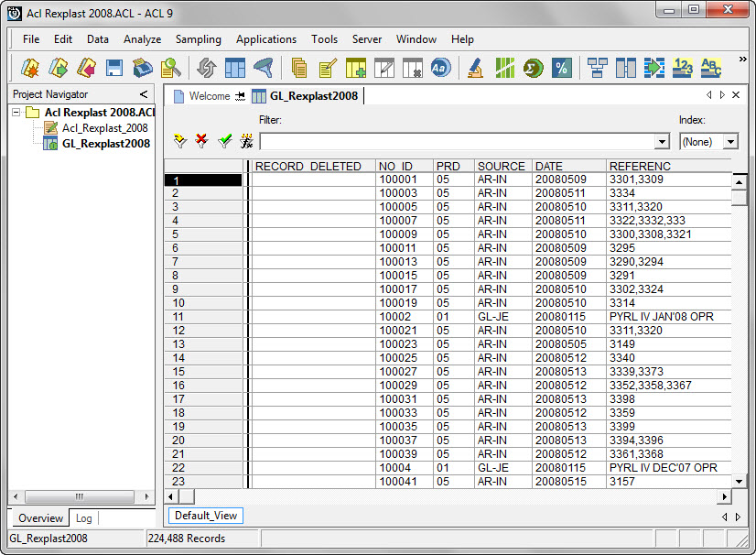Click the percent Statistics toolbar icon
Image resolution: width=756 pixels, height=555 pixels.
coord(561,68)
